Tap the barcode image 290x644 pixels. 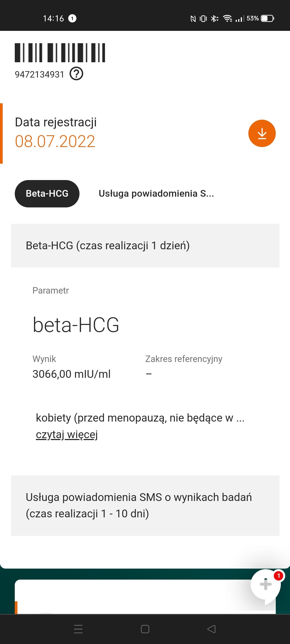(60, 53)
